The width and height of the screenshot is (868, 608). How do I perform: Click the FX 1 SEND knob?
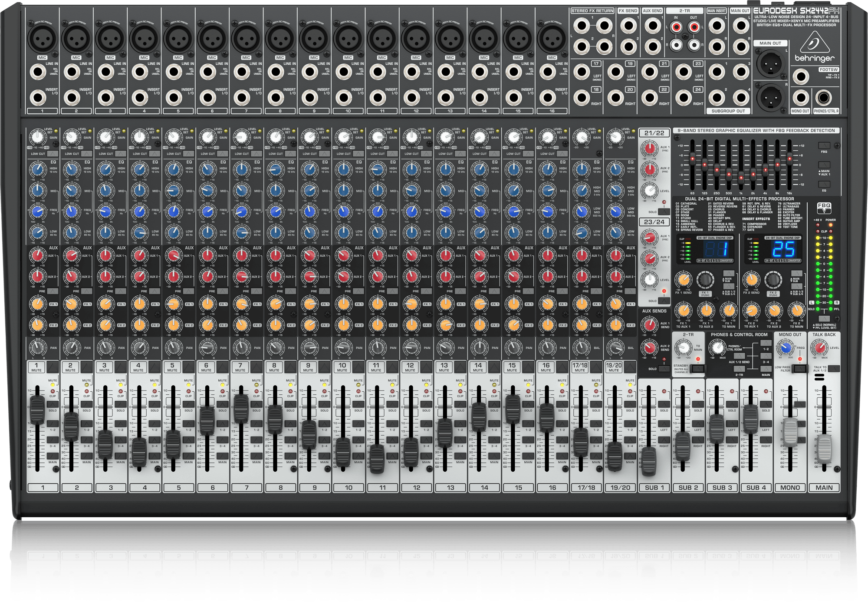684,280
